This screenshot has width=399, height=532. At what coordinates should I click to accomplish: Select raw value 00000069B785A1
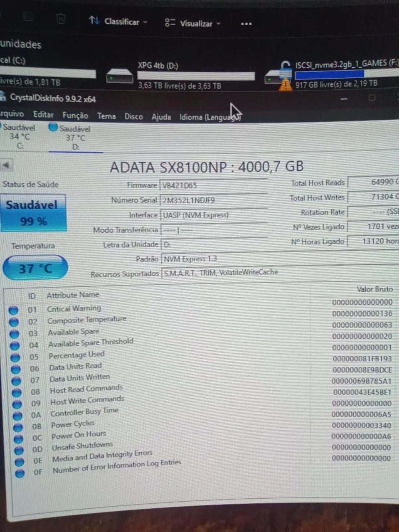[x=362, y=381]
